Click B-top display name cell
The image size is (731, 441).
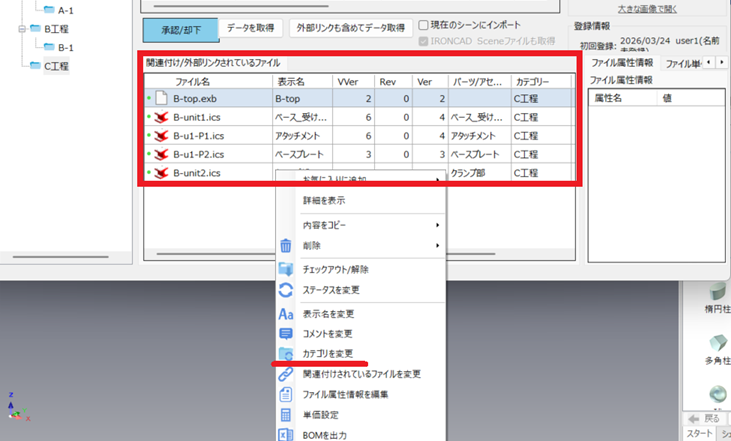tap(303, 98)
